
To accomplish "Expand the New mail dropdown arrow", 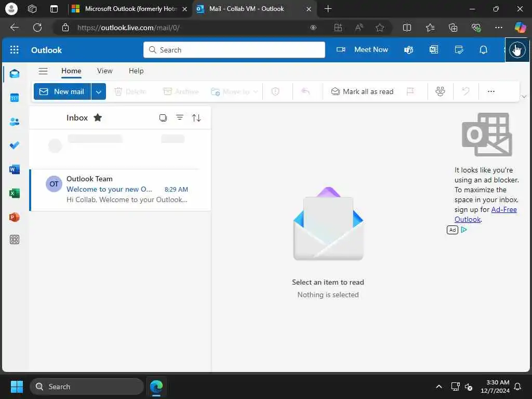I will point(98,91).
